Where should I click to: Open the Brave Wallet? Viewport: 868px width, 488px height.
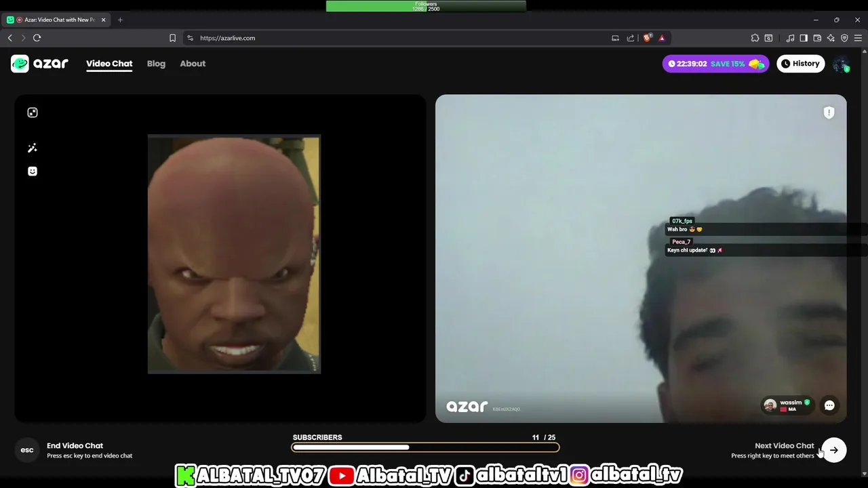[x=817, y=38]
